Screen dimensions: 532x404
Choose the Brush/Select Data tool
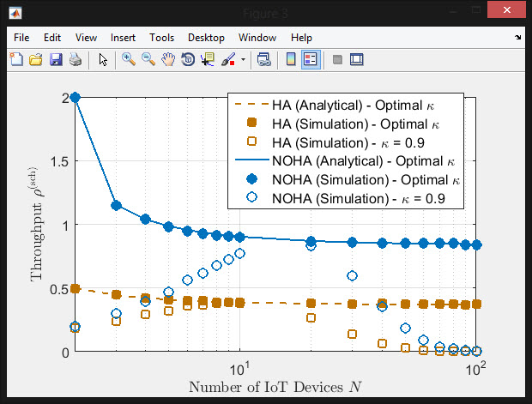(x=228, y=59)
